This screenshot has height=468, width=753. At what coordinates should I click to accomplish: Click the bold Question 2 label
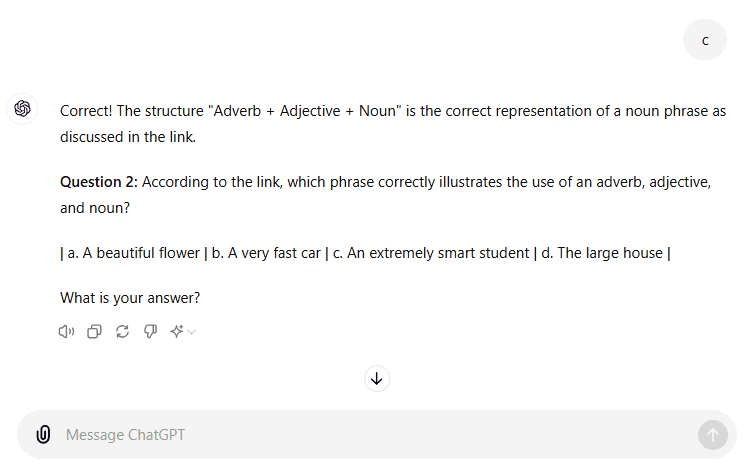98,182
